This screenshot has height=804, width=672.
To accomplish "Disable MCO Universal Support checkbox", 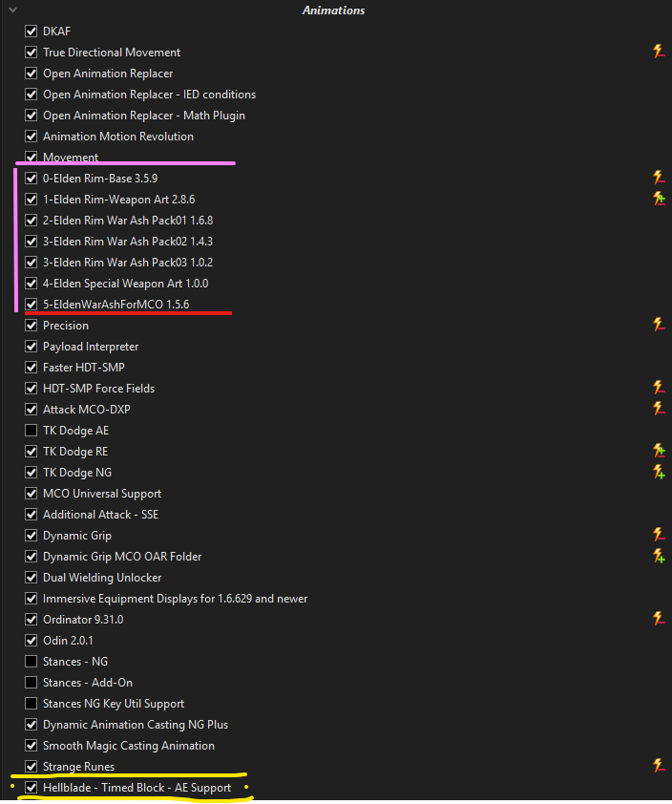I will point(31,494).
